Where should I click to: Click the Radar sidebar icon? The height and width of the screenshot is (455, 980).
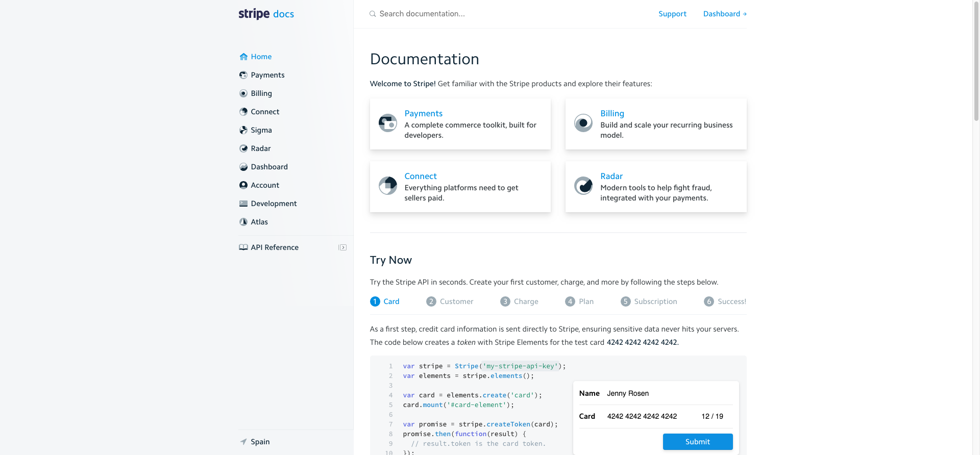[243, 148]
